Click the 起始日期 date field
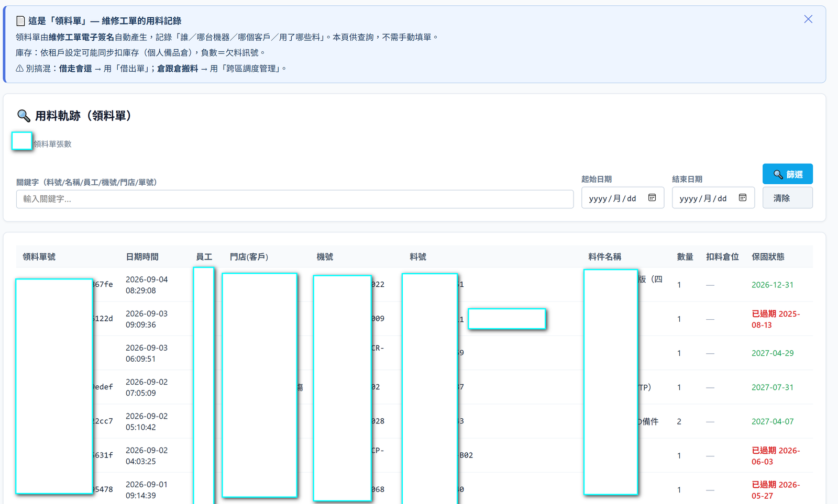Viewport: 838px width, 504px height. (x=623, y=198)
